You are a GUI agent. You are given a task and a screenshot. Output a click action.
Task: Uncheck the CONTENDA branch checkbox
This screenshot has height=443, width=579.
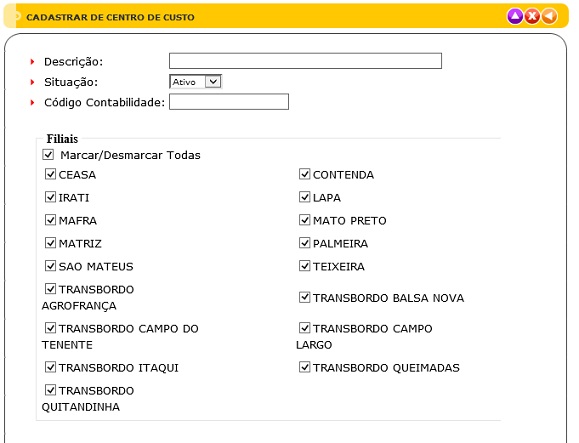coord(305,174)
